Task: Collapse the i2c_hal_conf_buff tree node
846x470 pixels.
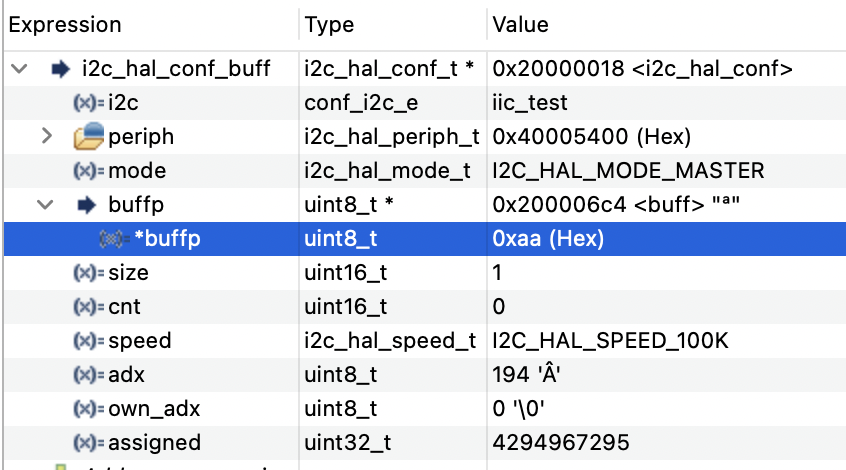Action: 18,69
